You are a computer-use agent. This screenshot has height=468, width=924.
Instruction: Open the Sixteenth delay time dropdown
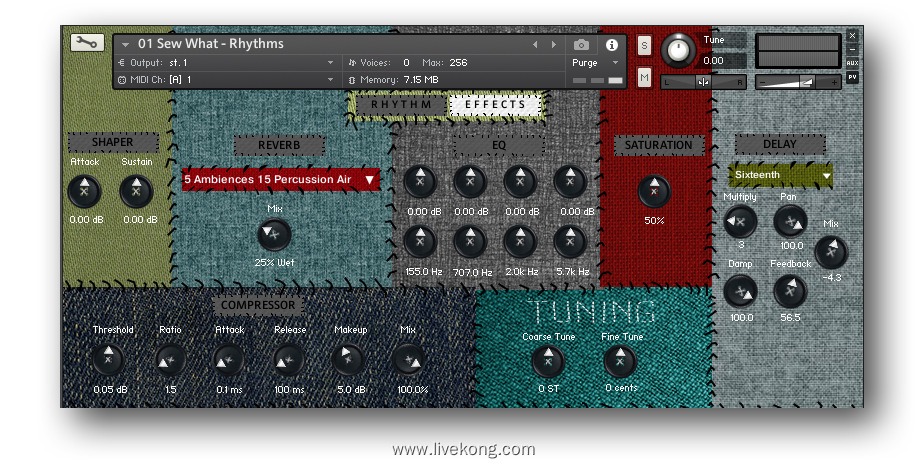pos(781,175)
